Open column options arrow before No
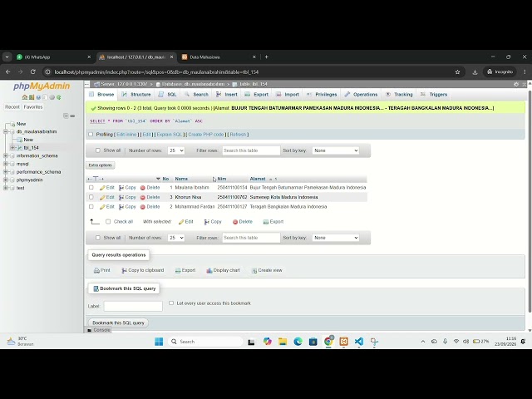Screen dimensions: 532x399 [x=158, y=179]
